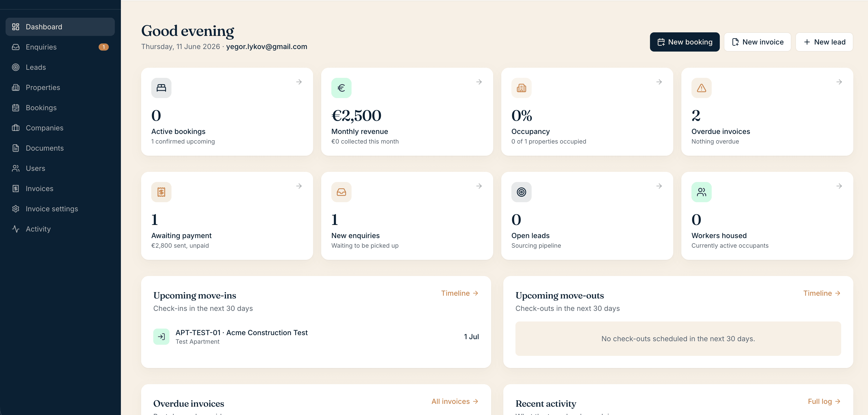Click the inbox icon on New enquiries card
The width and height of the screenshot is (868, 415).
[341, 192]
